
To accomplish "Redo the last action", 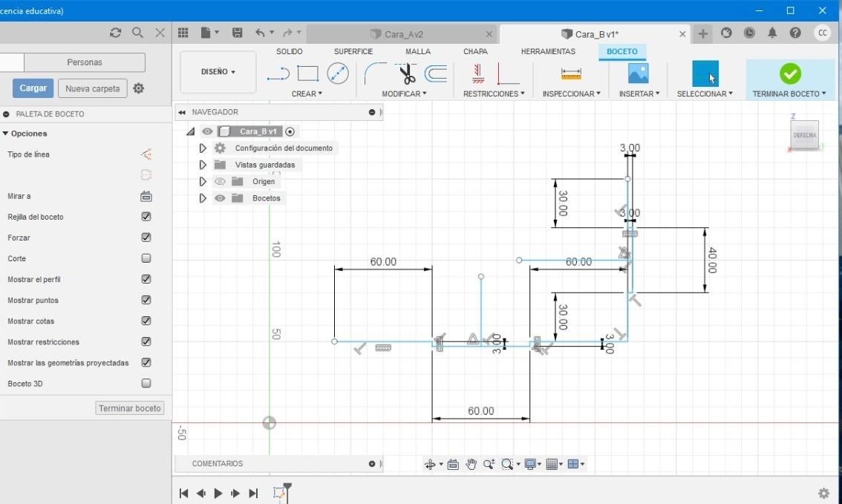I will pyautogui.click(x=288, y=33).
